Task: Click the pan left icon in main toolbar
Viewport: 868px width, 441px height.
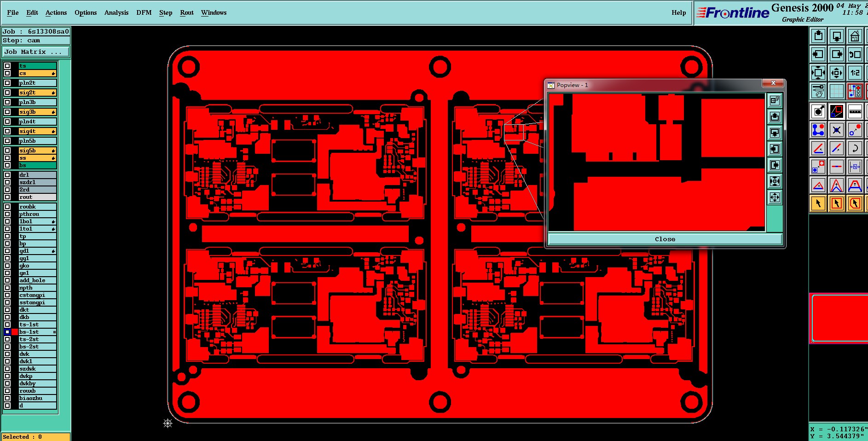Action: tap(818, 54)
